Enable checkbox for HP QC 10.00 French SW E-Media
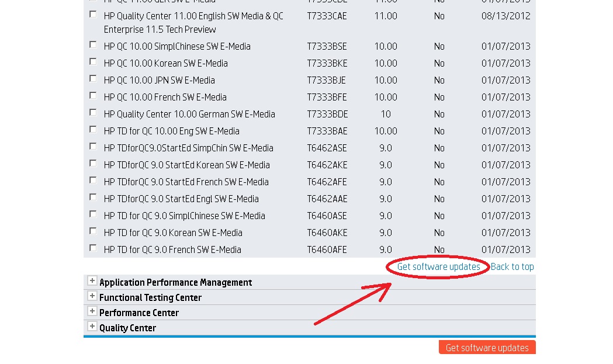The height and width of the screenshot is (364, 613). click(93, 95)
